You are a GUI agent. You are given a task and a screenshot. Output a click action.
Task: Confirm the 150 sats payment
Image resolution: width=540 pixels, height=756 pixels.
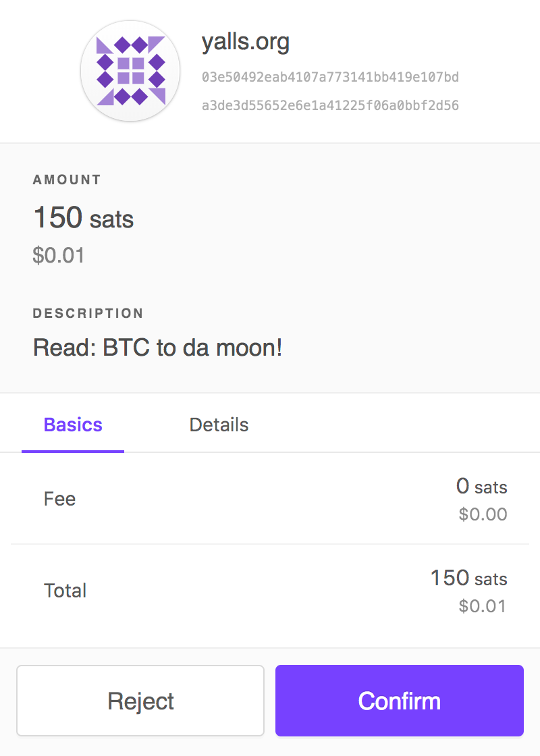400,701
